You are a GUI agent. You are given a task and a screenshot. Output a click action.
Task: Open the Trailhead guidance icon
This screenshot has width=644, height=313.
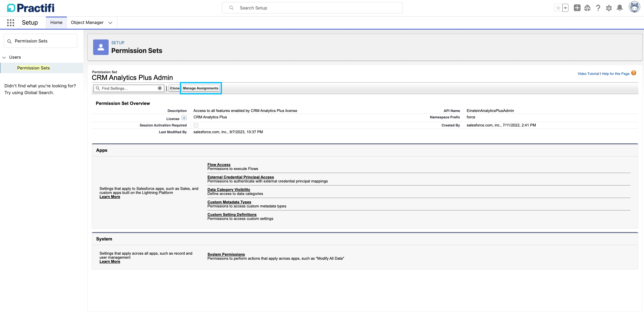coord(587,8)
